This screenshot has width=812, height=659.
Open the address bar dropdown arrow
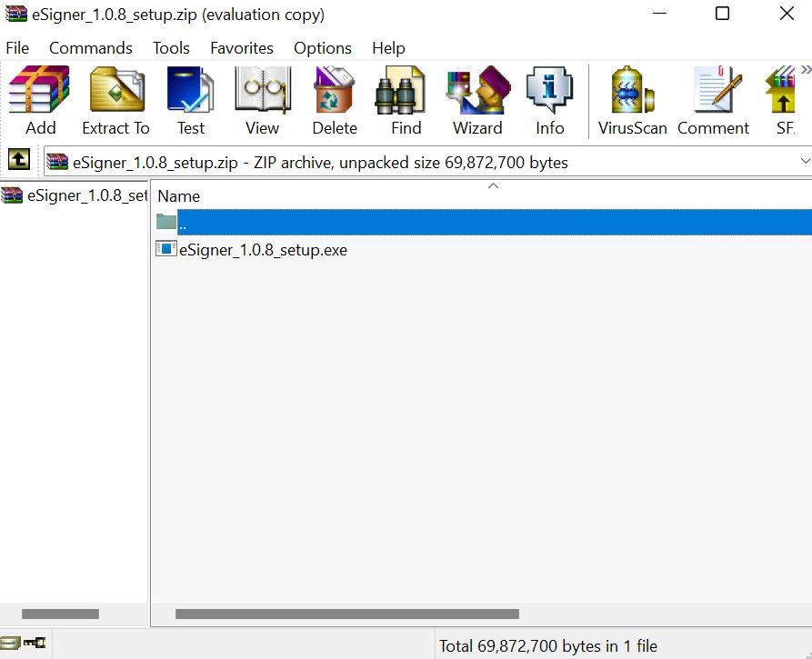click(805, 161)
